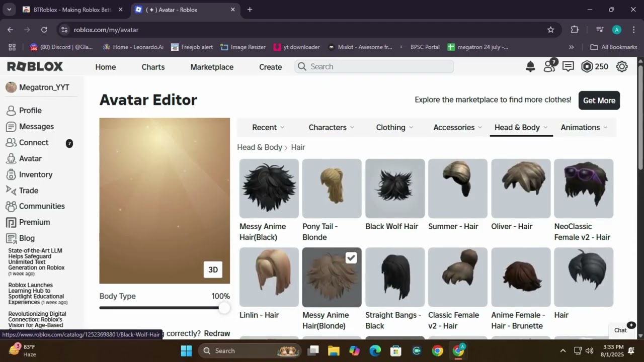
Task: Open the Create menu item
Action: point(270,67)
